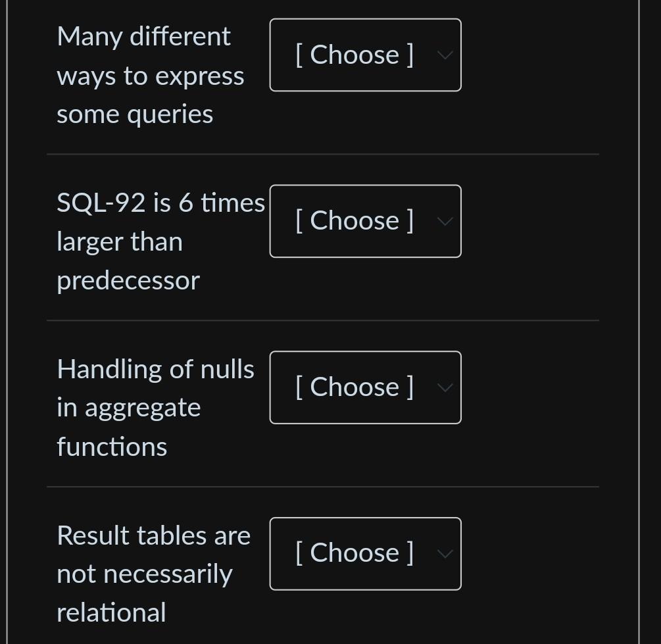Open the dropdown next to 'Many different ways to express some queries'
Screen dimensions: 661x644
pyautogui.click(x=365, y=55)
